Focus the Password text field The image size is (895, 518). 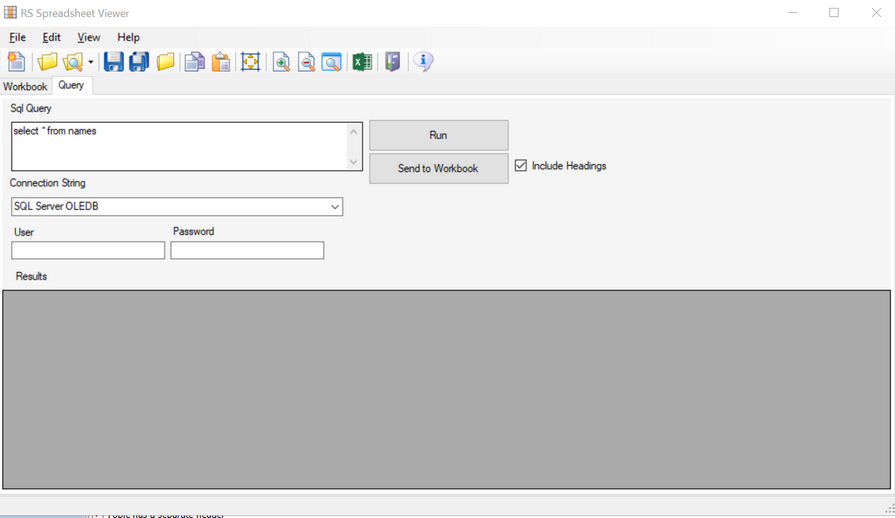(x=247, y=250)
